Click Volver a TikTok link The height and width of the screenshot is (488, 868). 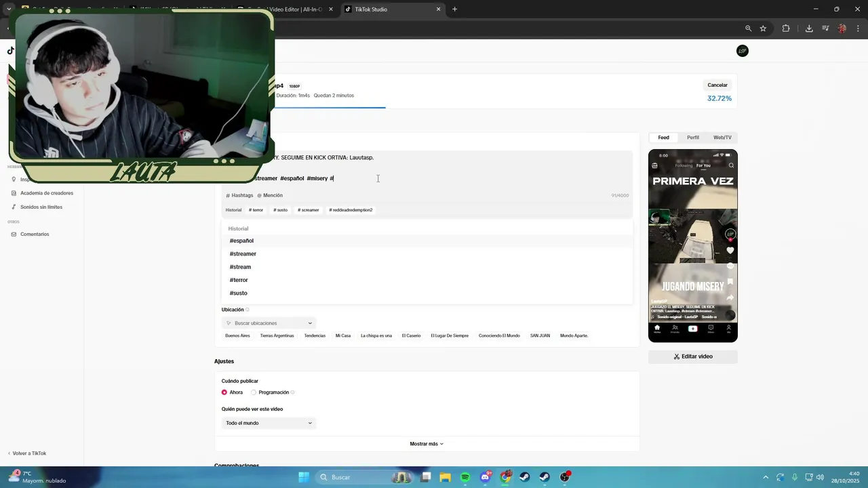point(27,453)
